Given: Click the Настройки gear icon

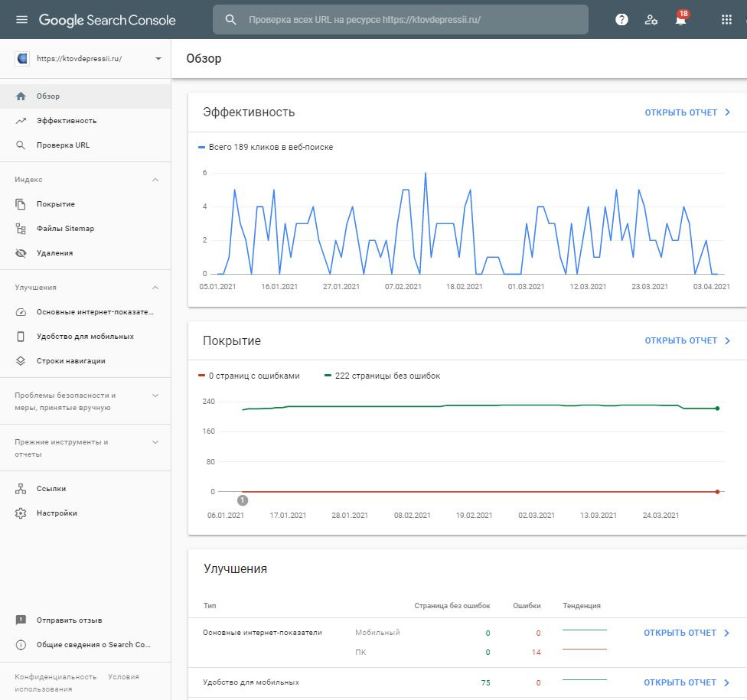Looking at the screenshot, I should click(21, 513).
